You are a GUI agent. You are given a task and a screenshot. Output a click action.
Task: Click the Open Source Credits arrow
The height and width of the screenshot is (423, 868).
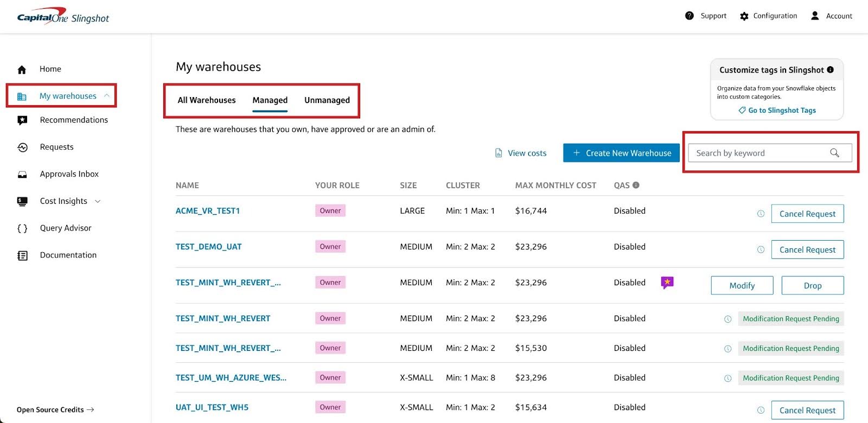tap(90, 409)
